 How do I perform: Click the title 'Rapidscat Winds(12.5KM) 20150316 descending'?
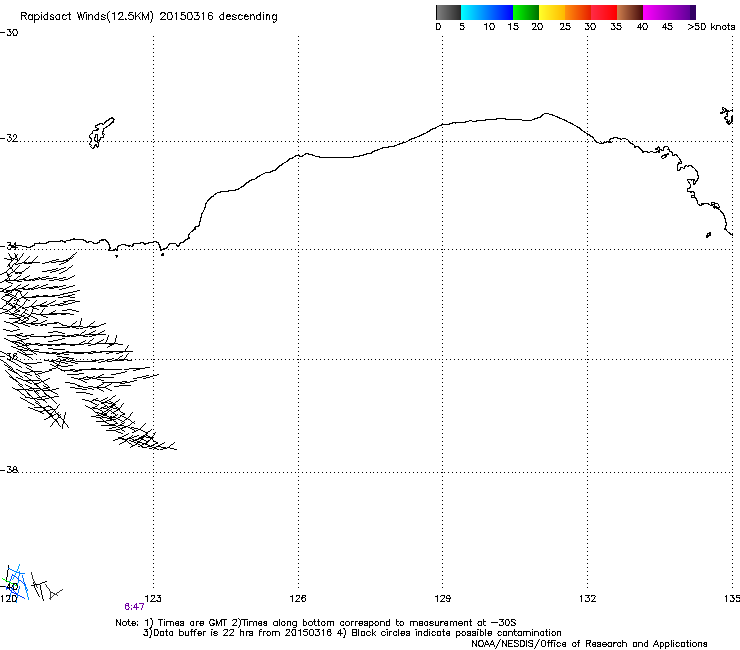[x=149, y=17]
